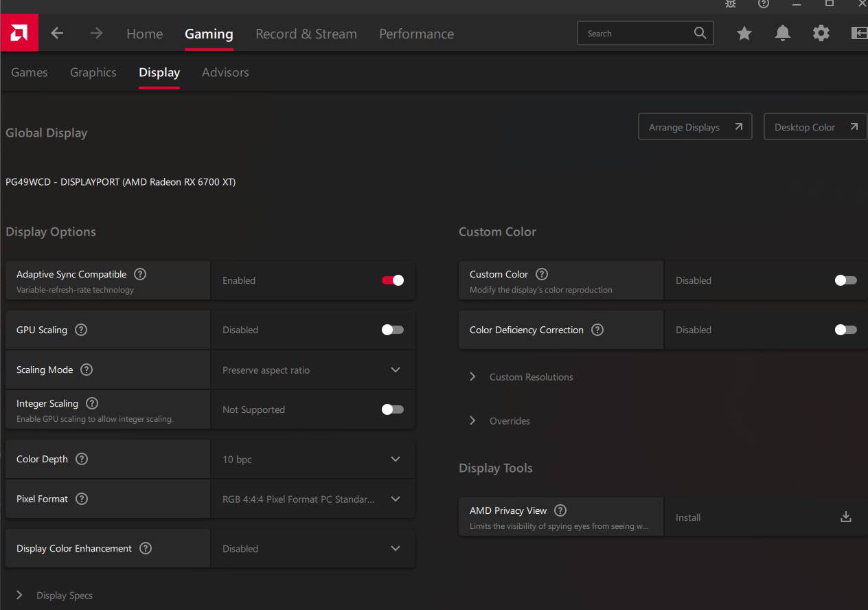The height and width of the screenshot is (610, 868).
Task: Open Display Color Enhancement dropdown
Action: click(313, 548)
